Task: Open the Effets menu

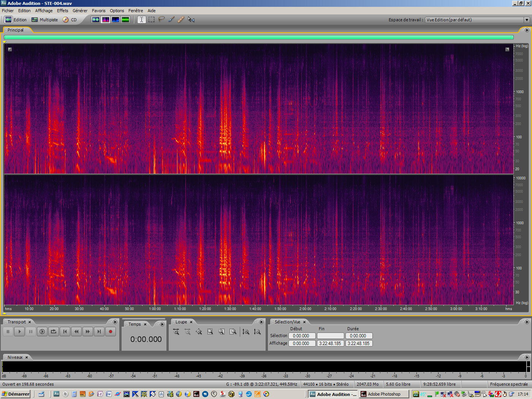Action: (62, 10)
